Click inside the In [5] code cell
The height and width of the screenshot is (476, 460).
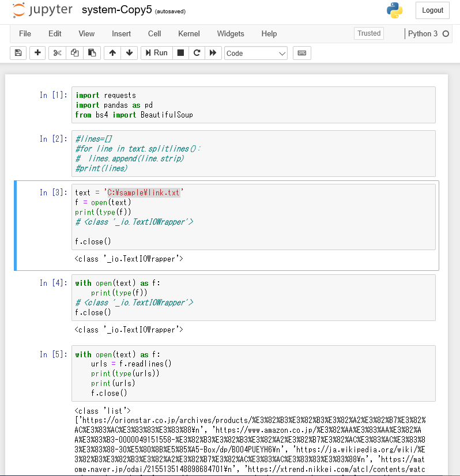point(254,373)
